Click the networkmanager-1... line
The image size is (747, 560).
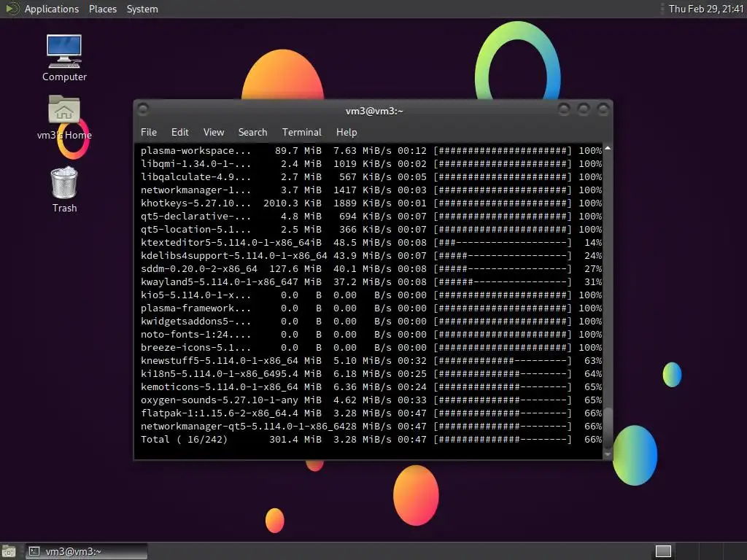click(371, 190)
